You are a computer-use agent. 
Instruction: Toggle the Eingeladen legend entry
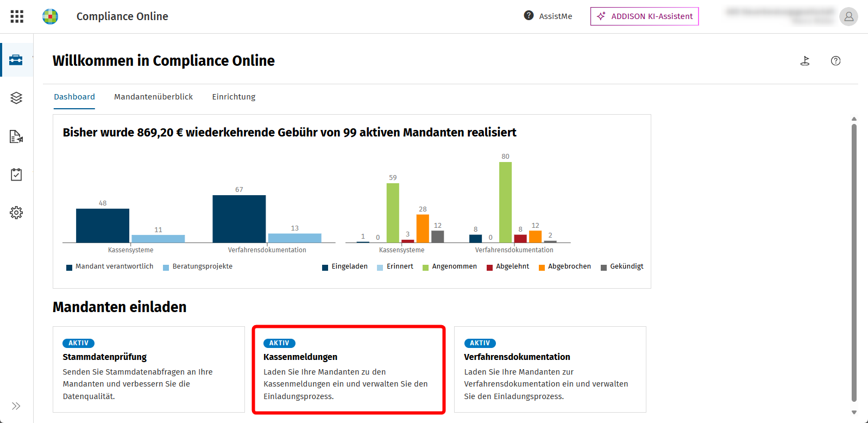(x=345, y=266)
